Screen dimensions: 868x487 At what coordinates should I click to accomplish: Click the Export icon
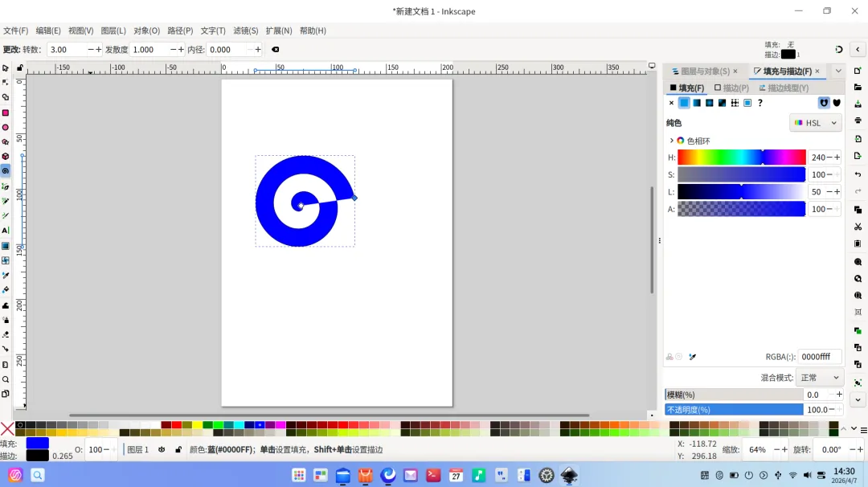pyautogui.click(x=858, y=156)
